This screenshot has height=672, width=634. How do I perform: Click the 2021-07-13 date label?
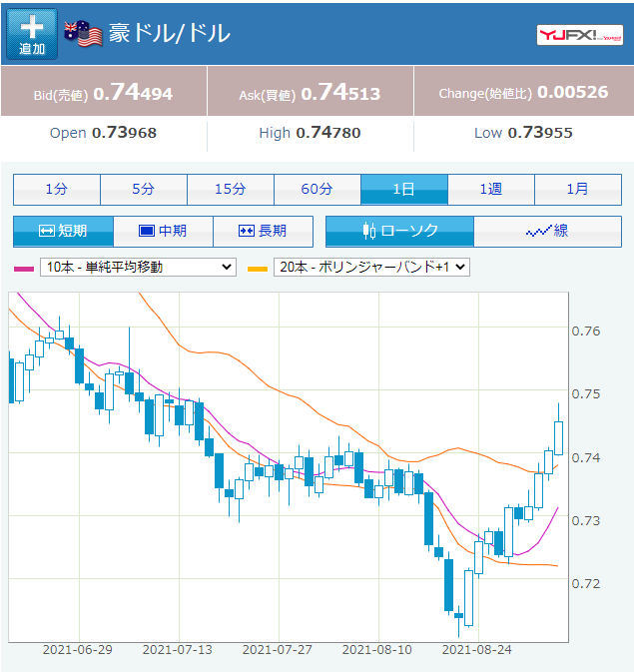[178, 650]
